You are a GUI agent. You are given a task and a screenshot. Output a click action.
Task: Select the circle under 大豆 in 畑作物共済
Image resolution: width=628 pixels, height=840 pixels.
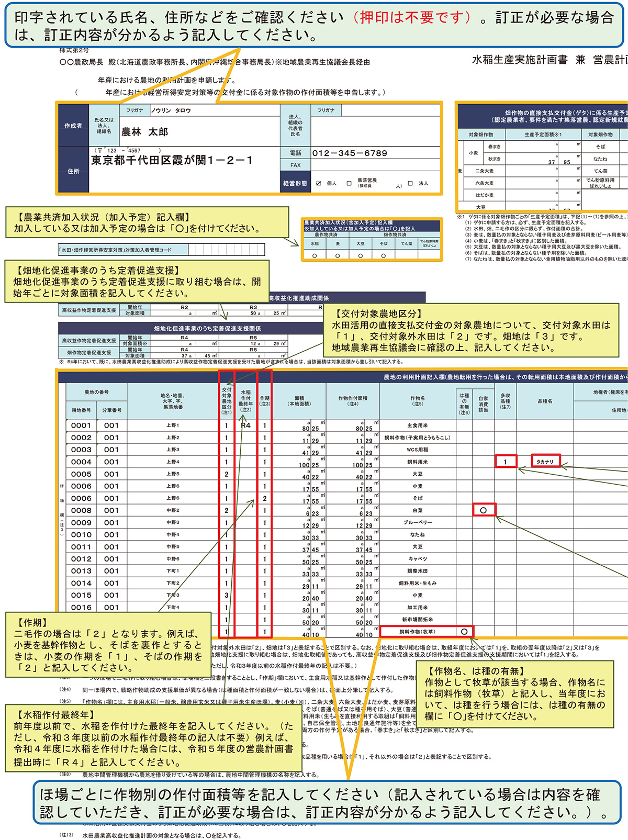[x=361, y=255]
